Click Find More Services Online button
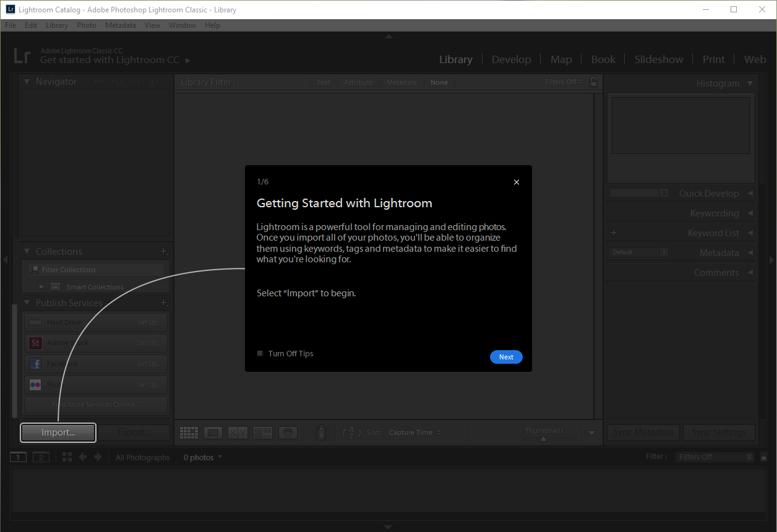Screen dimensions: 777x532 coord(95,405)
